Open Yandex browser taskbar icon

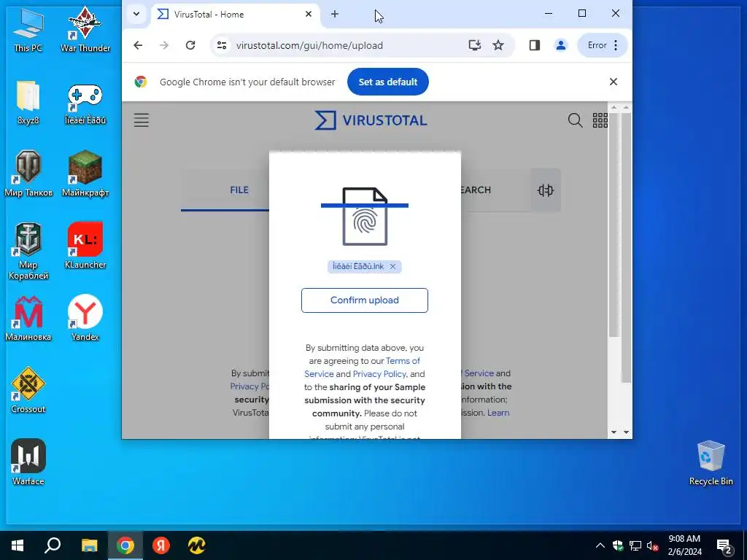[x=161, y=545]
